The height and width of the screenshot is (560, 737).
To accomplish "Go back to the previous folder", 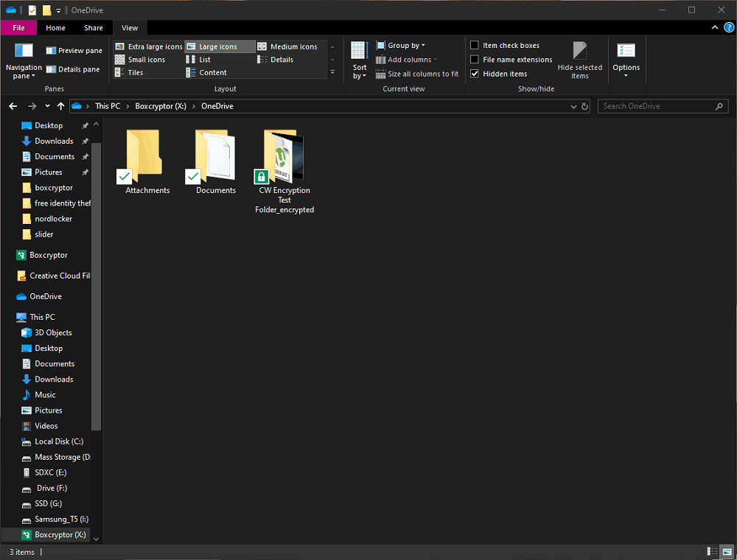I will pos(13,106).
